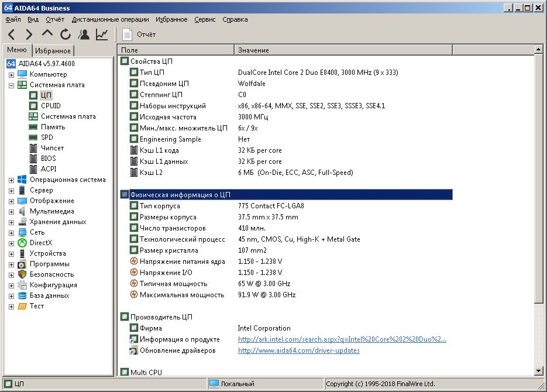Click the scroll down arrow of the list
Image resolution: width=547 pixels, height=392 pixels.
pos(539,371)
